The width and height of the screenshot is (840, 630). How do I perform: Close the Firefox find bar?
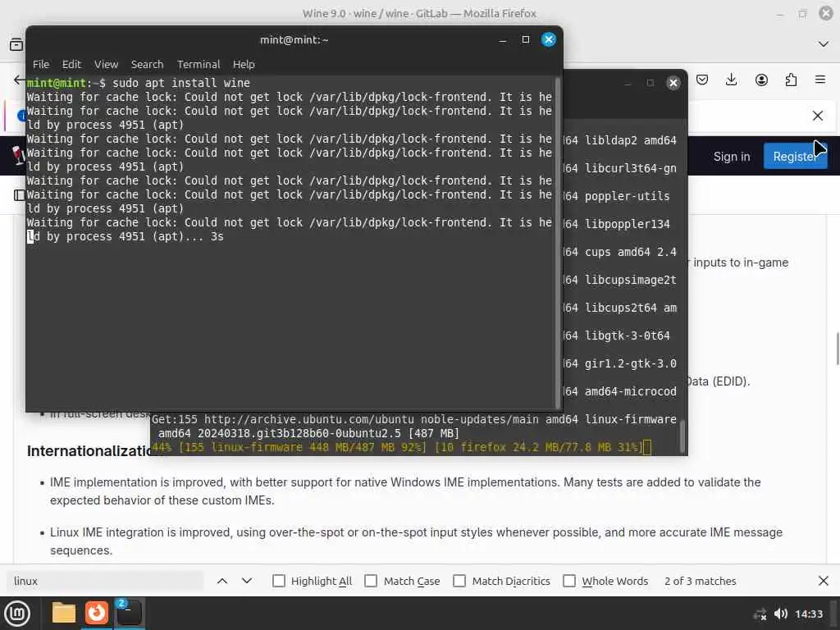[824, 581]
